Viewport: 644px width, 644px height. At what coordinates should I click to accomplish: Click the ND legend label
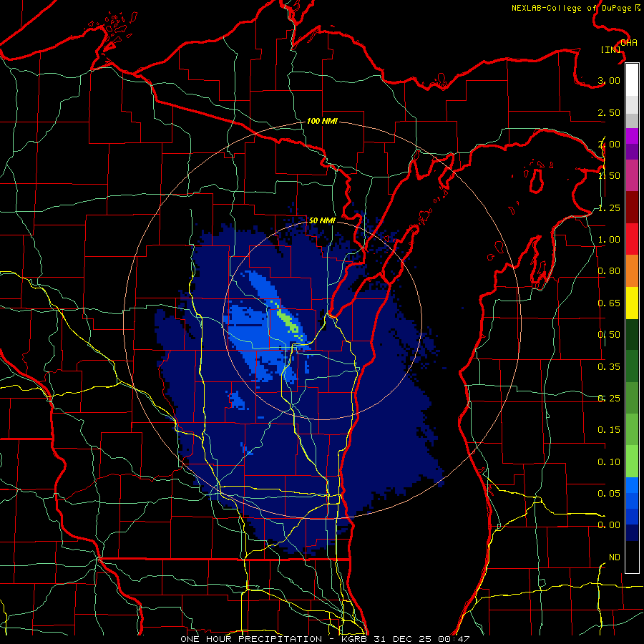tap(615, 557)
